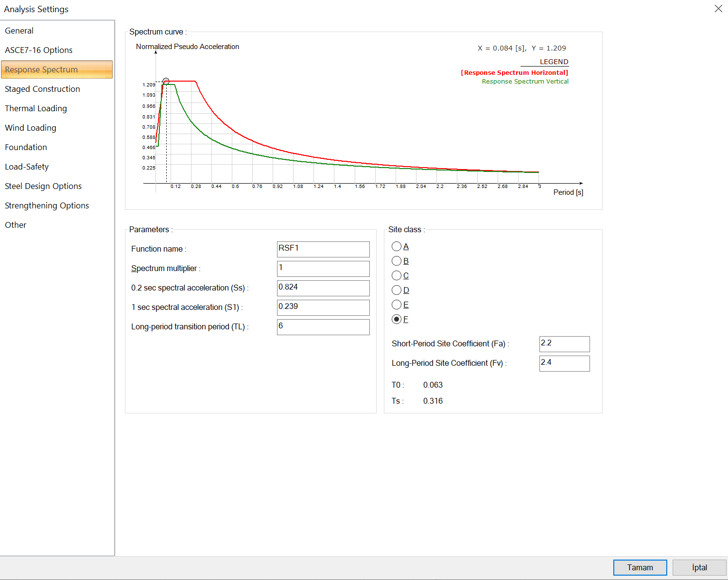Open the General settings page
This screenshot has height=580, width=728.
click(x=19, y=31)
